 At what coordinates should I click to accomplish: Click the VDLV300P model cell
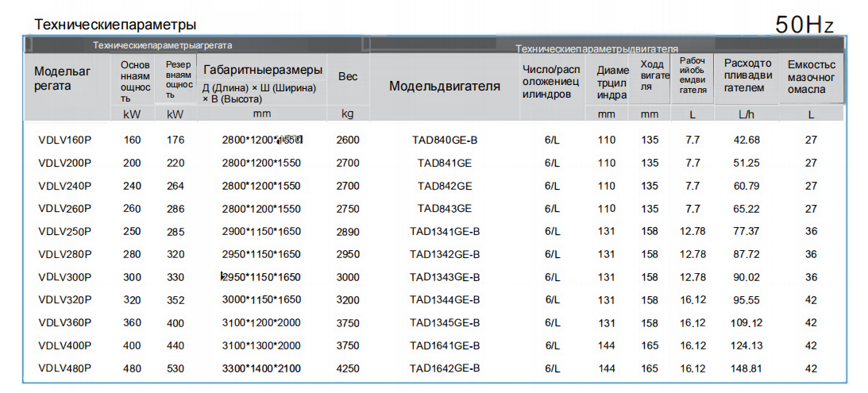coord(64,277)
